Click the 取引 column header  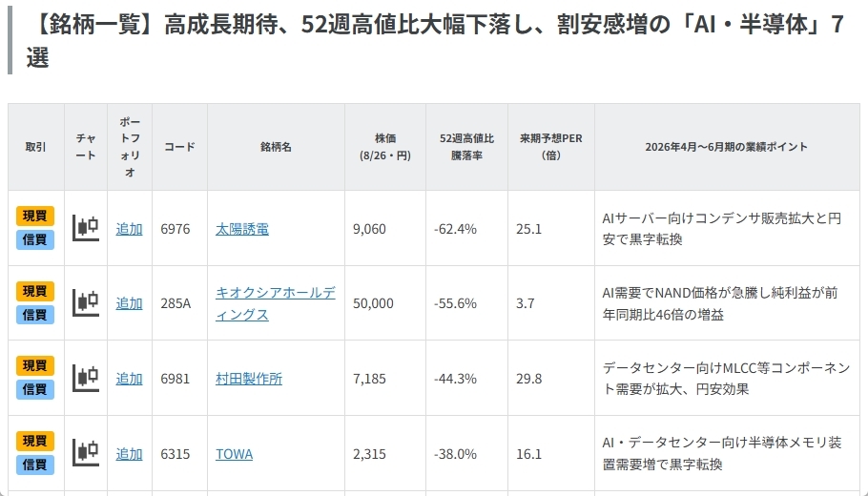(x=36, y=147)
